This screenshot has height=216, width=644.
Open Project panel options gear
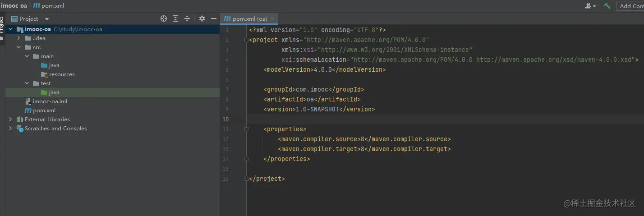202,18
